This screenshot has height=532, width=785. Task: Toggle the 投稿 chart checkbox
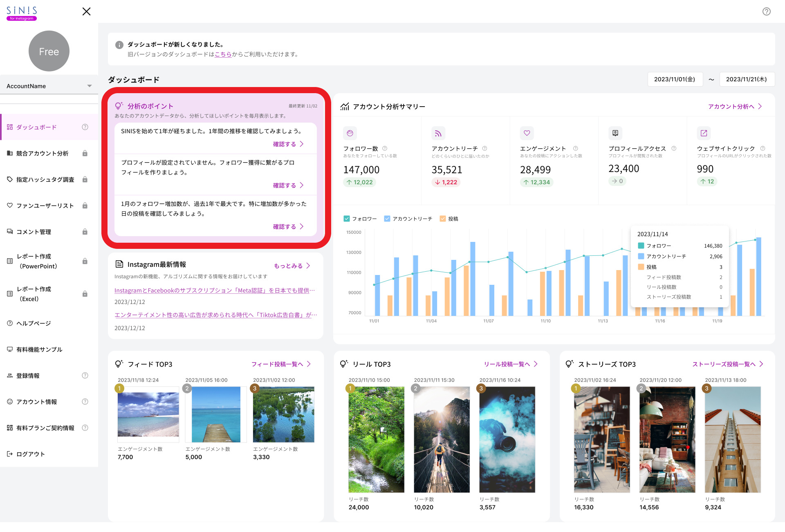click(442, 219)
